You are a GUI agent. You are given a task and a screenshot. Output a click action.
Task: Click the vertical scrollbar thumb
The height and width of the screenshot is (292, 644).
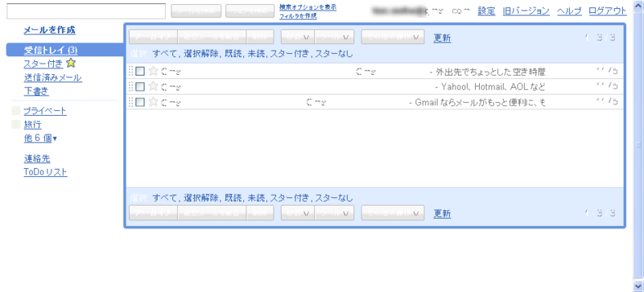[638, 146]
